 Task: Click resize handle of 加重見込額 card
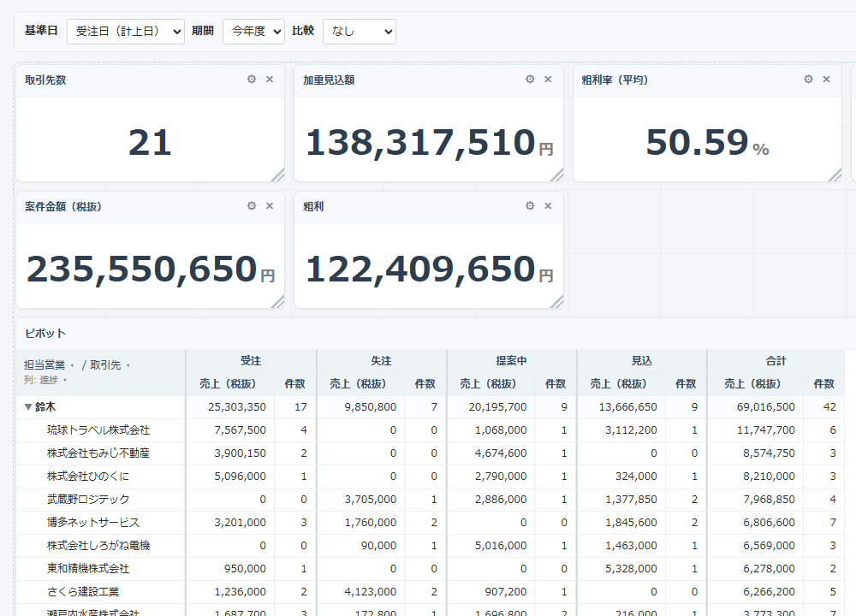[x=556, y=175]
